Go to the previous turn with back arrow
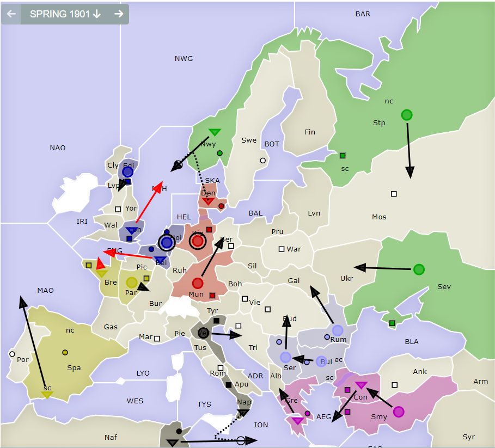The image size is (495, 448). tap(11, 14)
